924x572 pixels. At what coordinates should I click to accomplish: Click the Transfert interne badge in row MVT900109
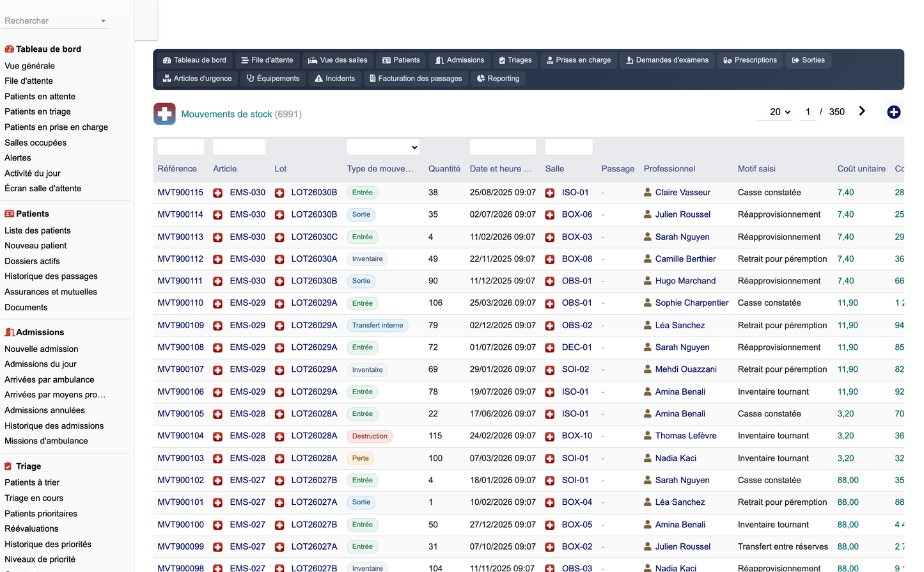[377, 326]
